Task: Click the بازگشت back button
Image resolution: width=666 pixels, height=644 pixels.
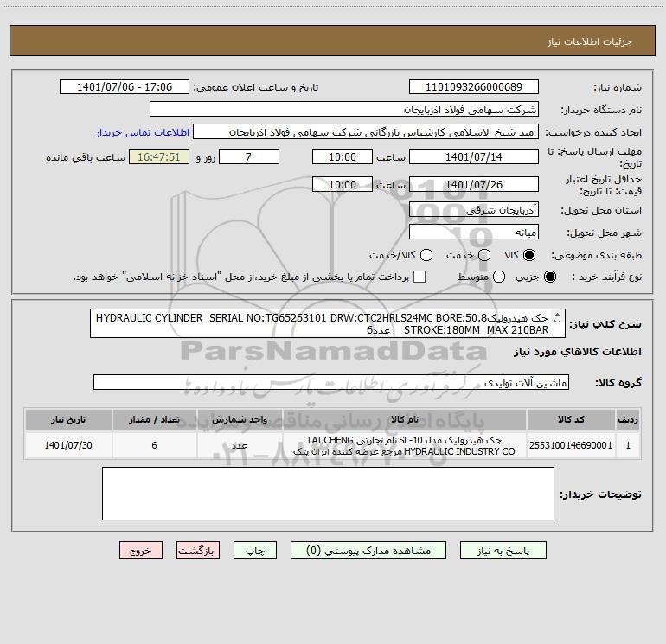Action: coord(198,550)
